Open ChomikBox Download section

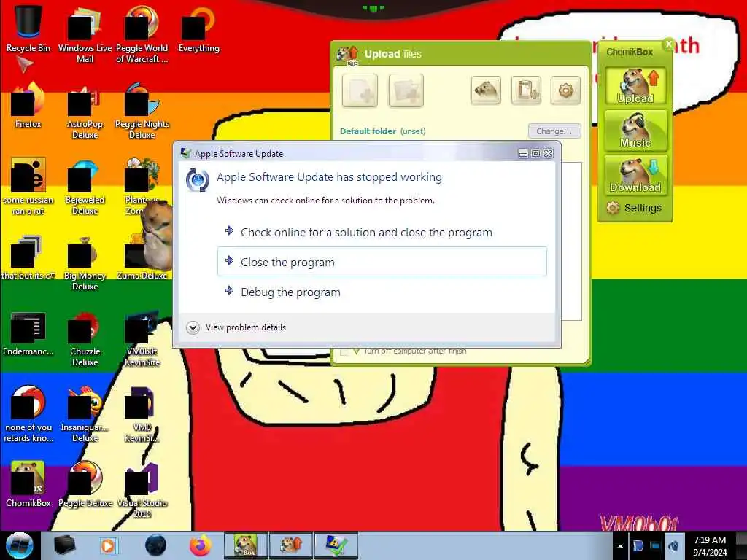635,174
